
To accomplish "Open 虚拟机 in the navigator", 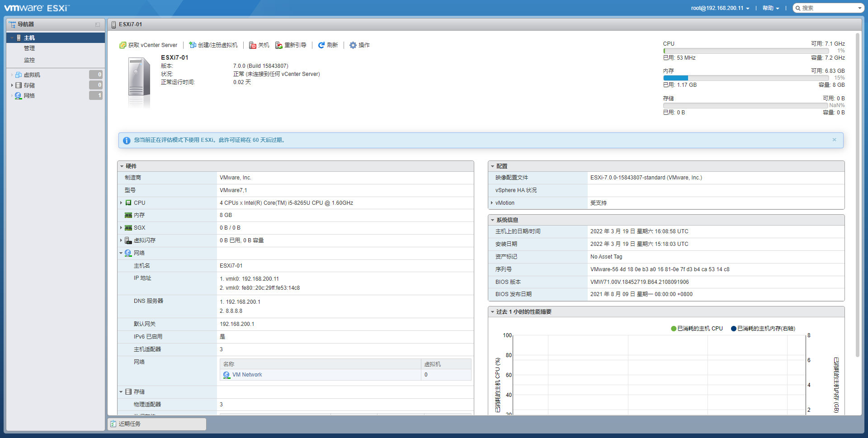I will (x=32, y=75).
